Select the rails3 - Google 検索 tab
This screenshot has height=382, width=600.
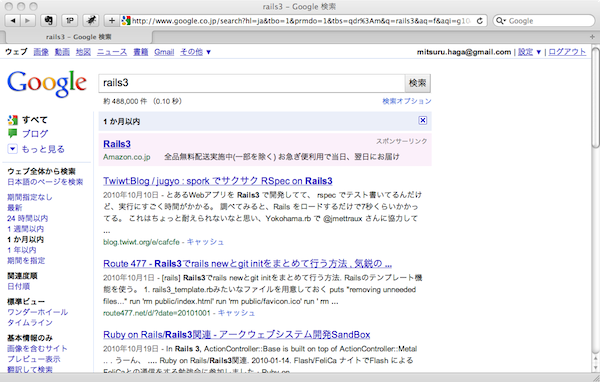pos(78,37)
